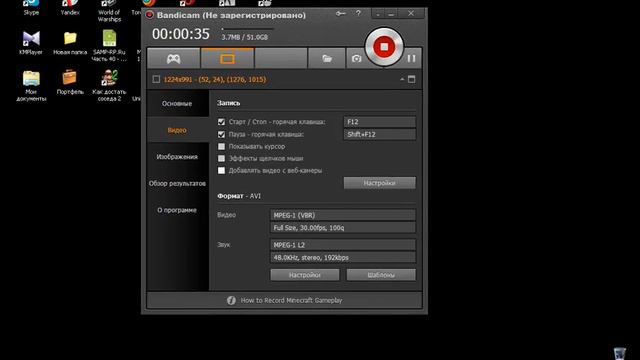Take a screenshot with the camera icon
Screen dimensions: 640x360
(x=356, y=59)
